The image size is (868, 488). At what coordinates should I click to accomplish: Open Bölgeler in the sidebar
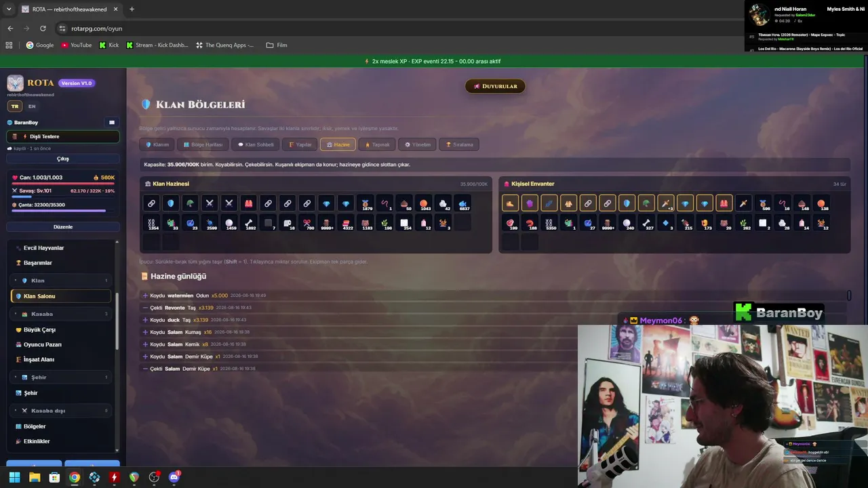[x=61, y=426]
